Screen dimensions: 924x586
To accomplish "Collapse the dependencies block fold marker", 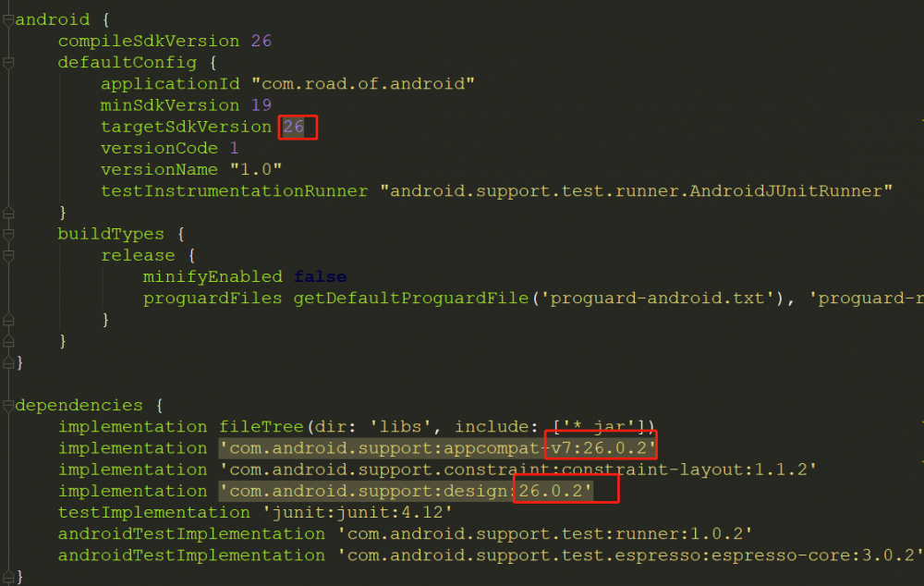I will click(x=6, y=405).
